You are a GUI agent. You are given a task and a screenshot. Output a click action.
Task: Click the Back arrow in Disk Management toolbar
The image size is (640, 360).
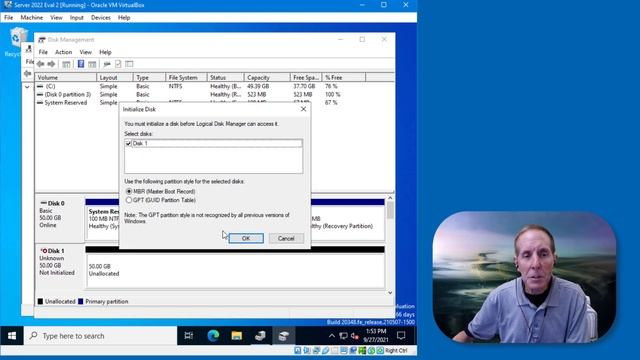click(40, 64)
